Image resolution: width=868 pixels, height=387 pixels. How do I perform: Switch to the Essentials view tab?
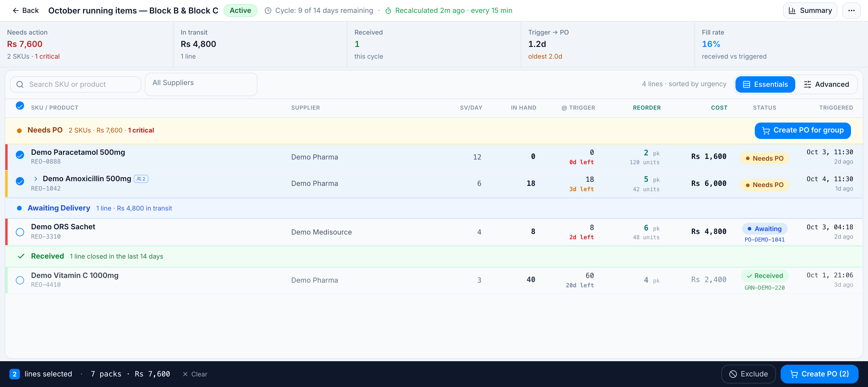pos(765,84)
